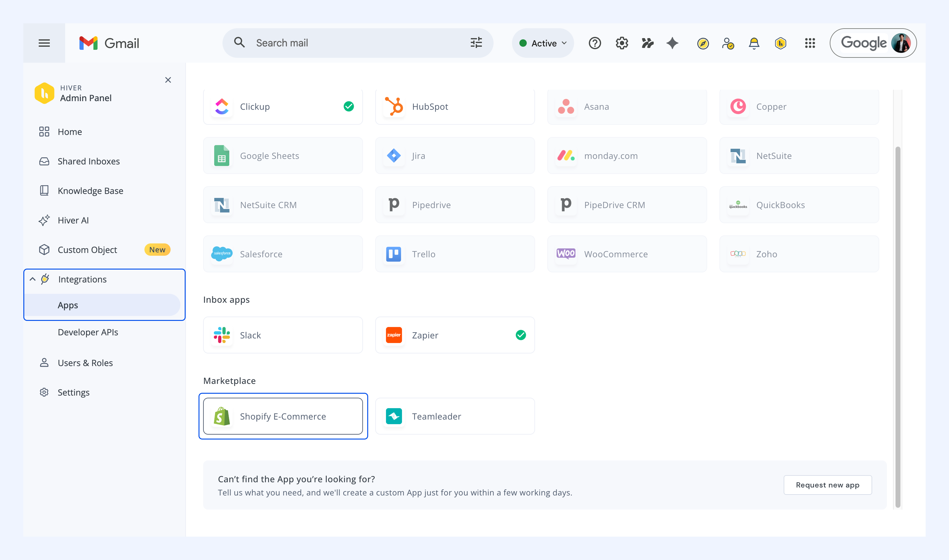Click the Gemini sparkle icon
Viewport: 949px width, 560px height.
click(x=672, y=43)
